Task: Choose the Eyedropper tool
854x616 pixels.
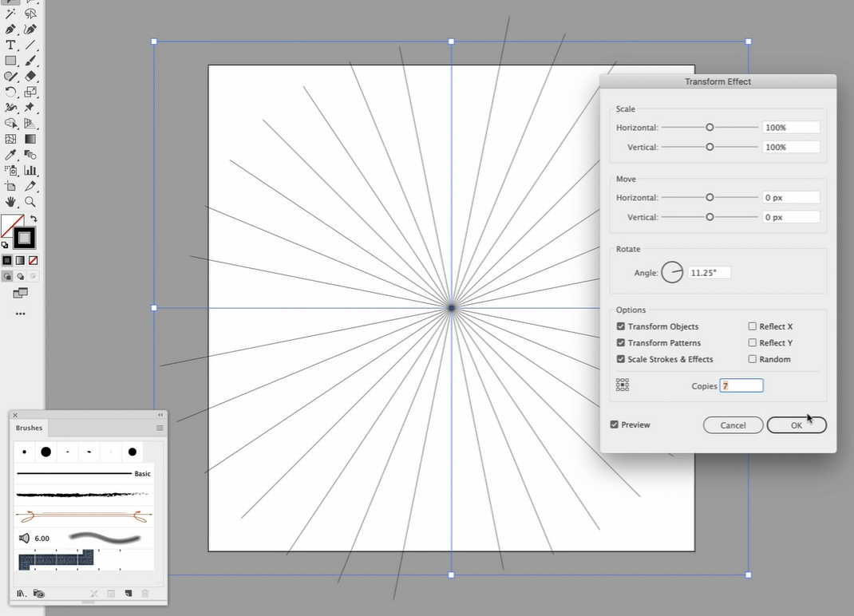Action: (11, 155)
